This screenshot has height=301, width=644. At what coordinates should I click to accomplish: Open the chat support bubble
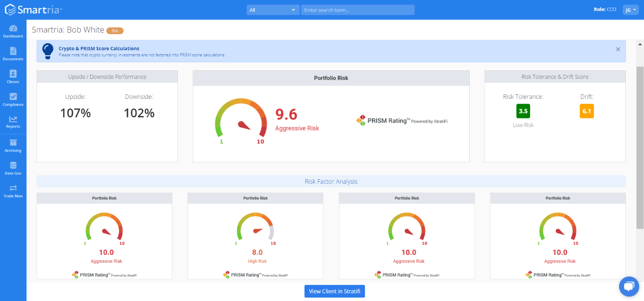tap(629, 287)
